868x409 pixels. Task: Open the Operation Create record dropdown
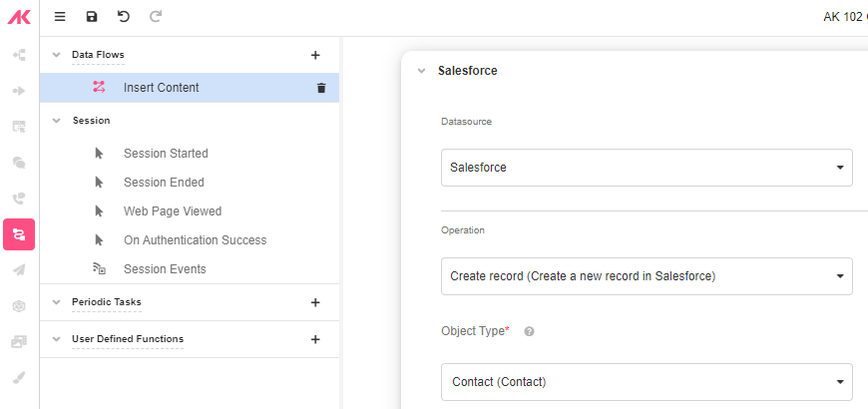click(647, 275)
